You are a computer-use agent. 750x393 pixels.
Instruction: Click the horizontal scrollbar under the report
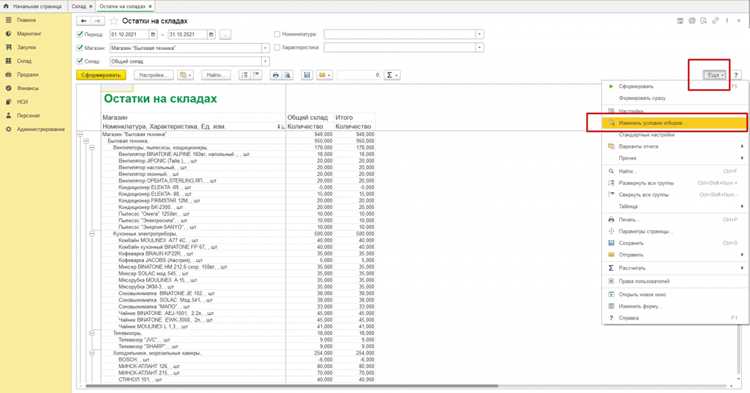pos(292,386)
